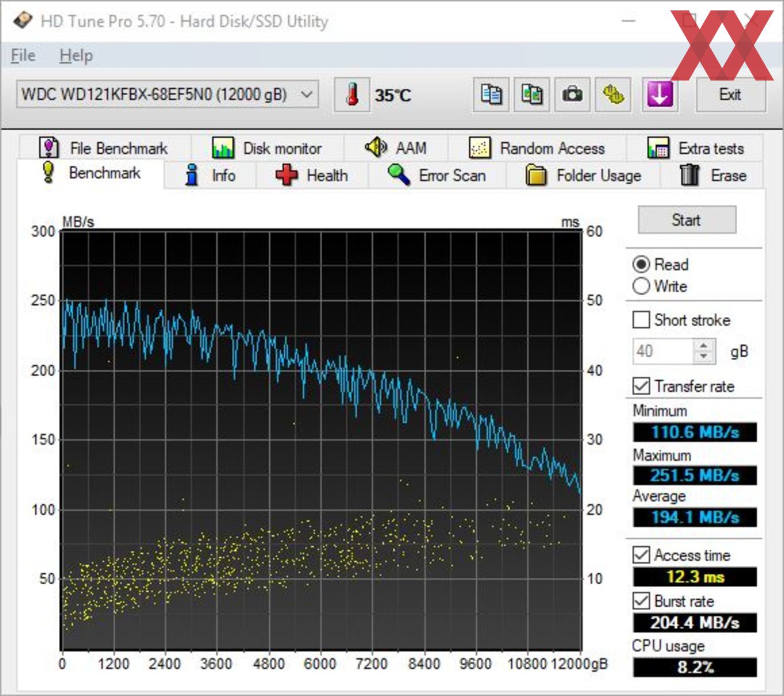The height and width of the screenshot is (696, 784).
Task: Click the purple down-arrow minimize-to-tray icon
Action: (x=660, y=94)
